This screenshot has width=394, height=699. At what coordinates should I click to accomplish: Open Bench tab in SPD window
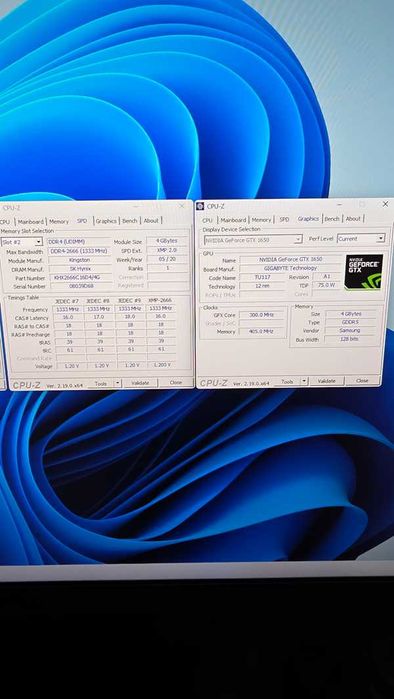[x=130, y=221]
